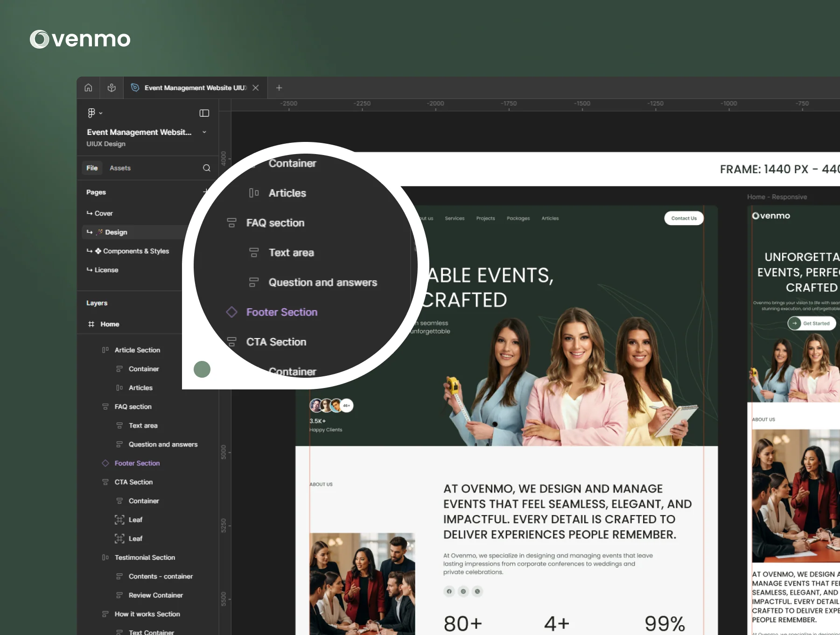Select the Home frame layer
The height and width of the screenshot is (635, 840).
(x=110, y=324)
